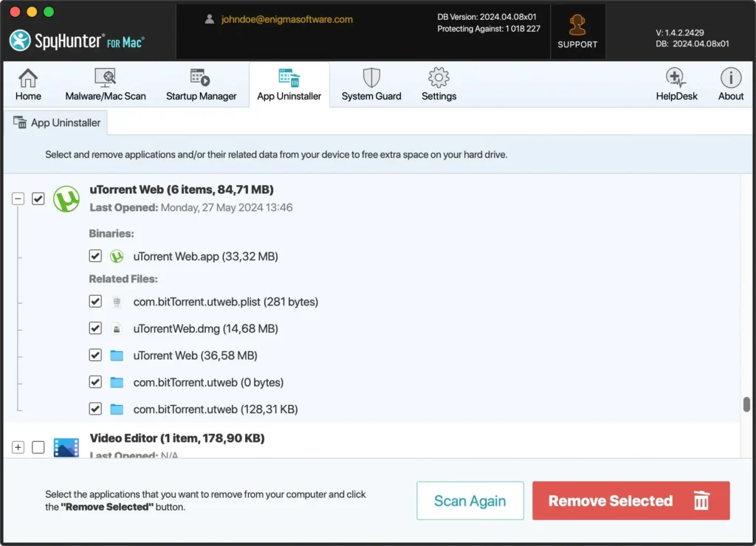Click the uTorrent Web (36,58 MB) entry text
Image resolution: width=756 pixels, height=546 pixels.
click(195, 356)
